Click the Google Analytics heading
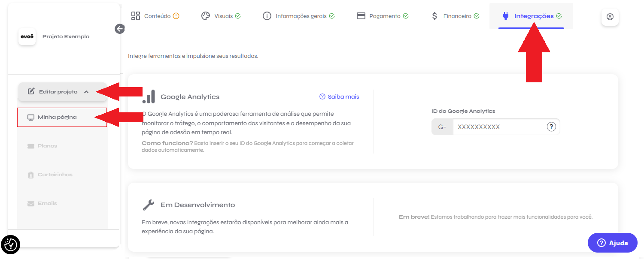 [x=190, y=97]
